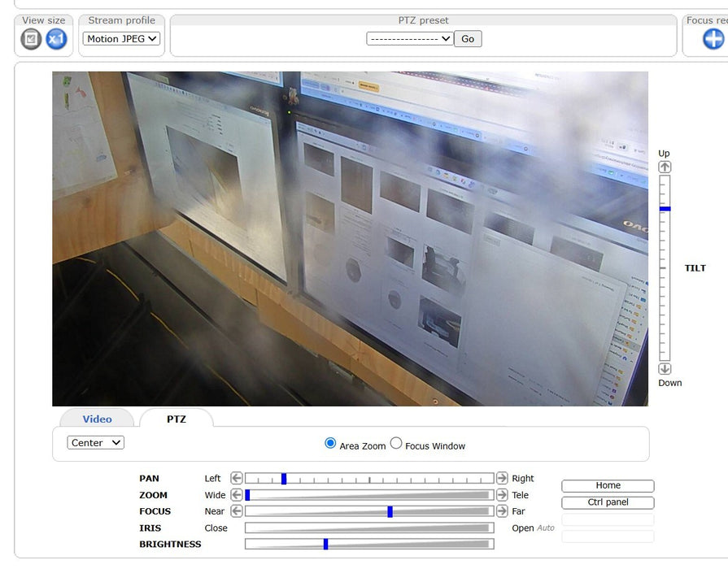Select the PTZ tab
This screenshot has height=569, width=728.
177,419
